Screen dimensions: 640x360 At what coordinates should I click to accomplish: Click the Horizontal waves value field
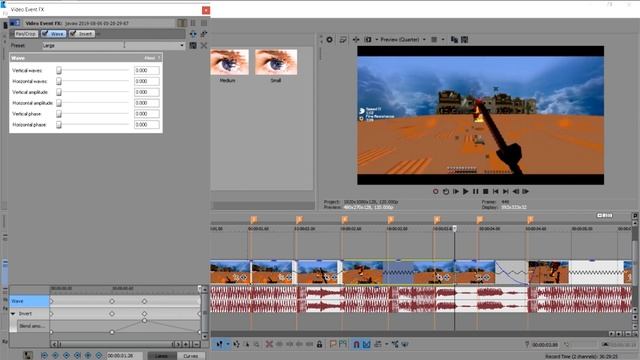(147, 81)
